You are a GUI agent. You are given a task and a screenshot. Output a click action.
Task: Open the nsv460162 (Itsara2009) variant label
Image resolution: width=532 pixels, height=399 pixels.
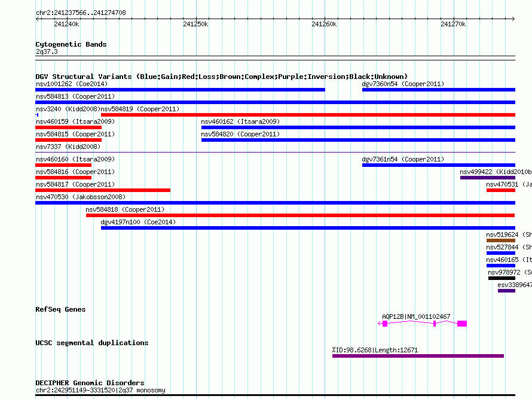coord(240,121)
